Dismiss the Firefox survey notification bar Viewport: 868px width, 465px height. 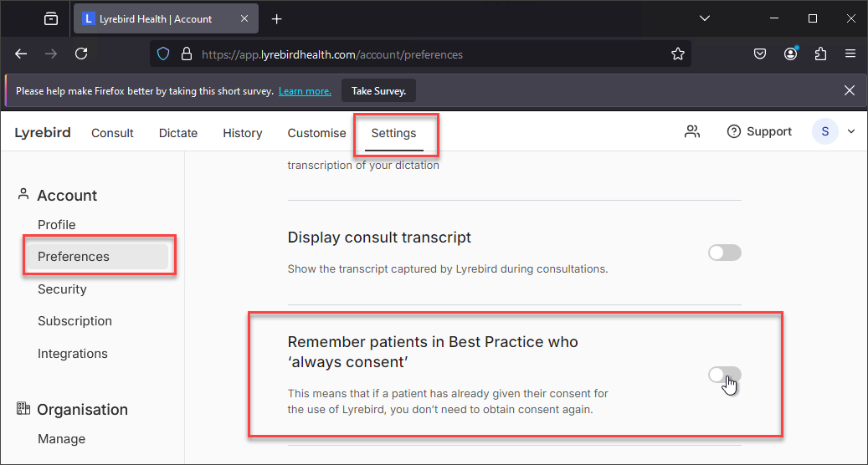(x=850, y=90)
